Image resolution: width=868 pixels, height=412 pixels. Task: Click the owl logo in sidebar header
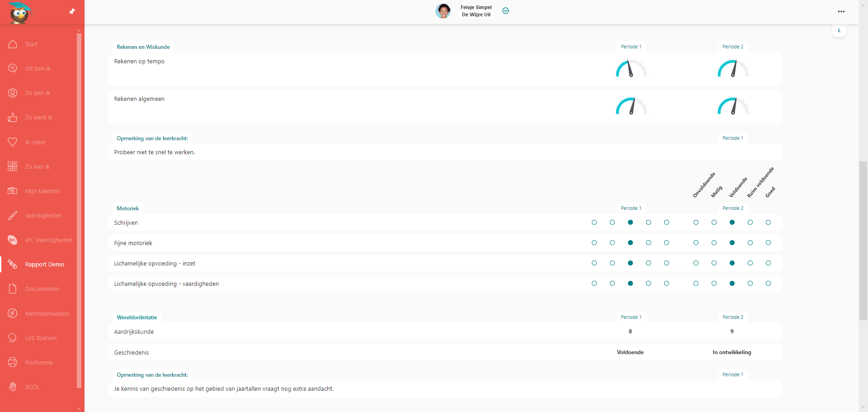pos(20,12)
